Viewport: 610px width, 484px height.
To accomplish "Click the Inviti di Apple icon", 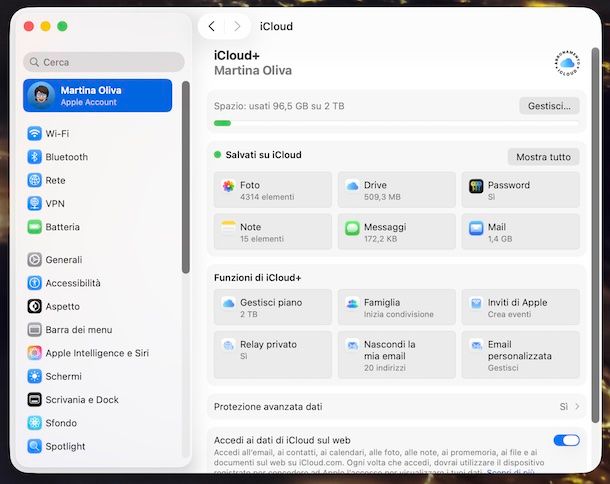I will [x=476, y=303].
